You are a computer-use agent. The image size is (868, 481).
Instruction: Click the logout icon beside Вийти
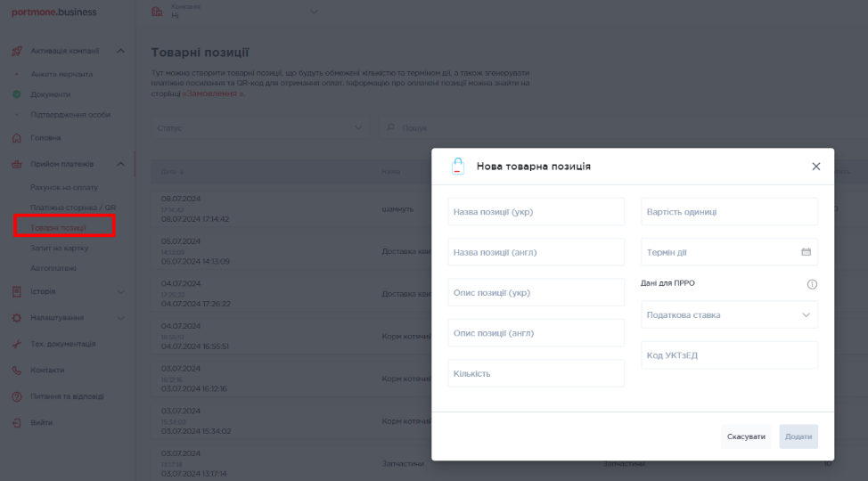[17, 423]
